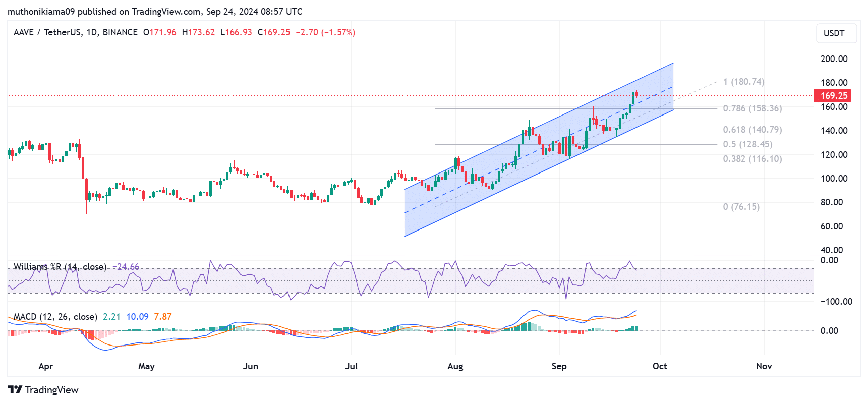Click the daily change -2.70 (-1.57%)
Viewport: 868px width, 403px height.
[325, 32]
